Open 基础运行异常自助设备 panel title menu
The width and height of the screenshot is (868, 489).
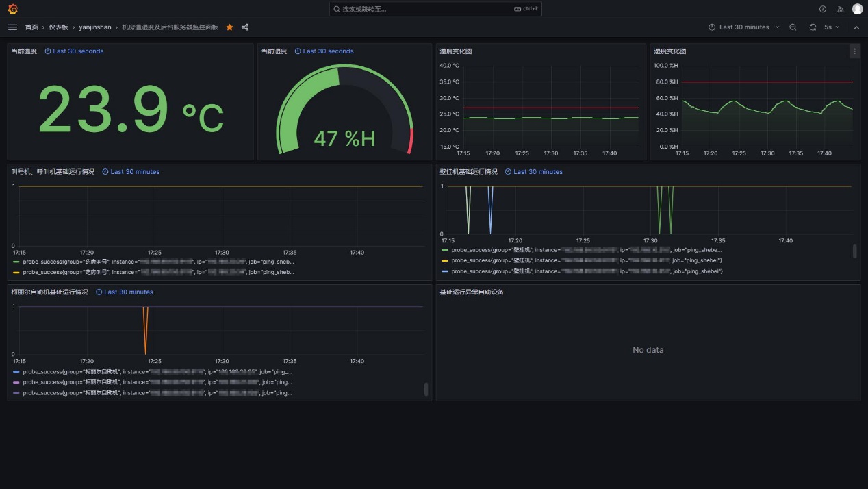472,292
